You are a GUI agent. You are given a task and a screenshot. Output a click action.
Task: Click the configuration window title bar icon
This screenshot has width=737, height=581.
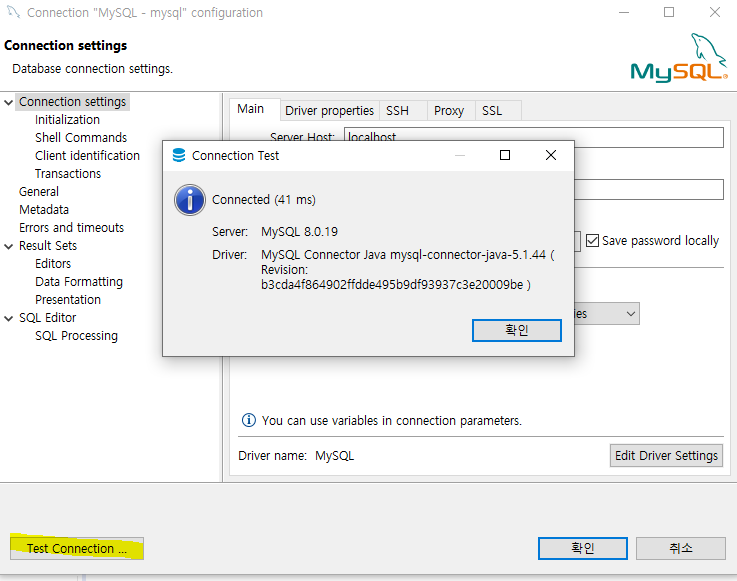pyautogui.click(x=14, y=12)
